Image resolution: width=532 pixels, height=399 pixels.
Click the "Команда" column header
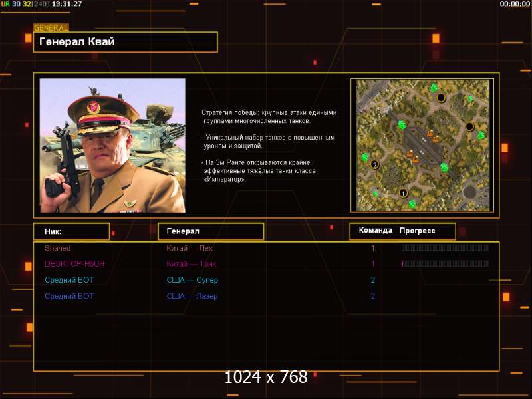tap(375, 231)
